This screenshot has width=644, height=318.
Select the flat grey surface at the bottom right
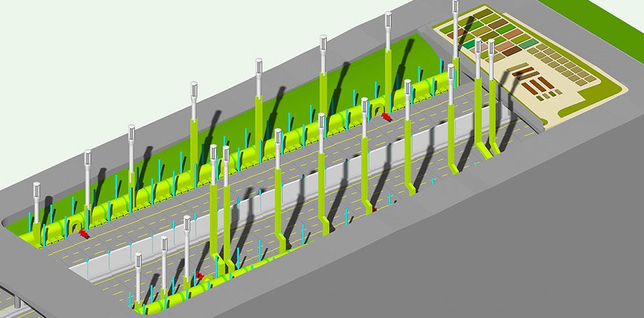coord(525,259)
